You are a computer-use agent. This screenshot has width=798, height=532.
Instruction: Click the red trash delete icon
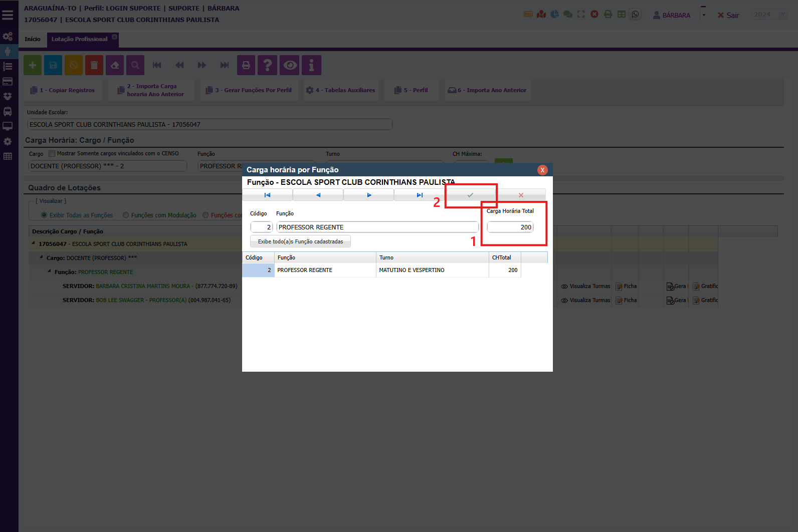94,65
